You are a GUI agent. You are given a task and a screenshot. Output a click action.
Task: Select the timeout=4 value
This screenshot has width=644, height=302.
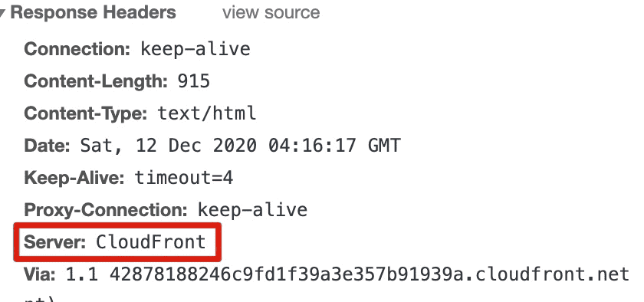184,178
